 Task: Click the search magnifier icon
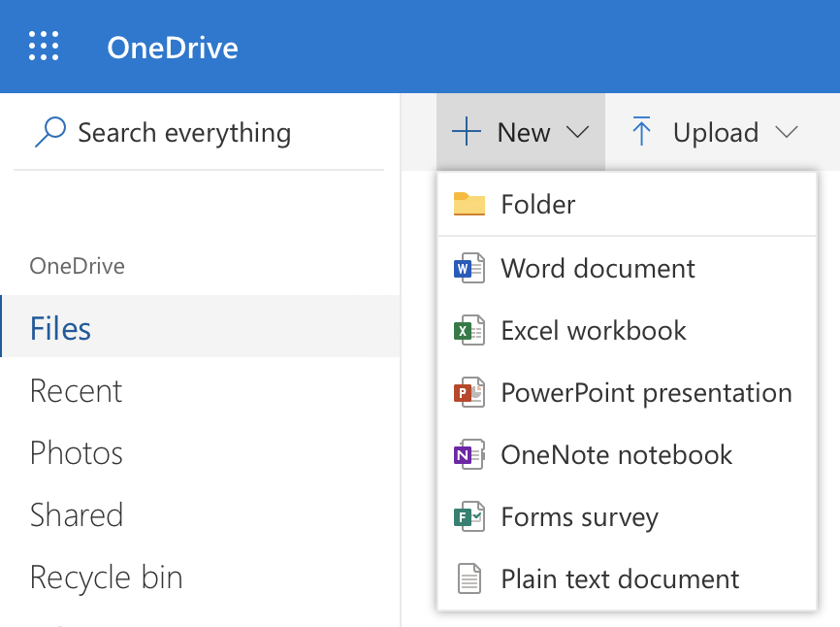(x=50, y=132)
